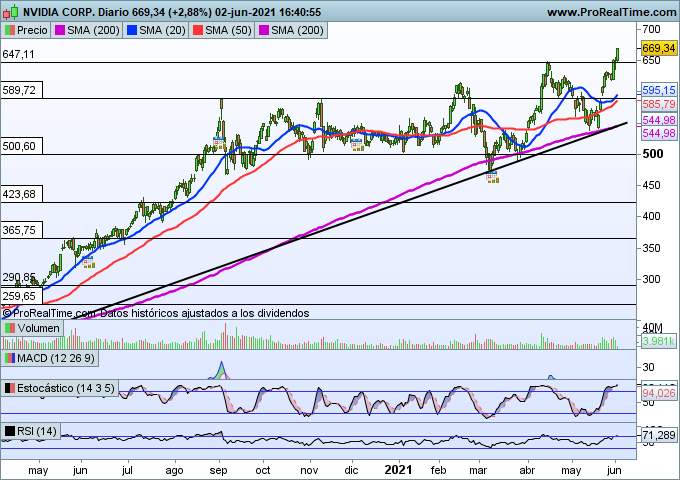680x480 pixels.
Task: Click the 450 price axis label
Action: [651, 185]
